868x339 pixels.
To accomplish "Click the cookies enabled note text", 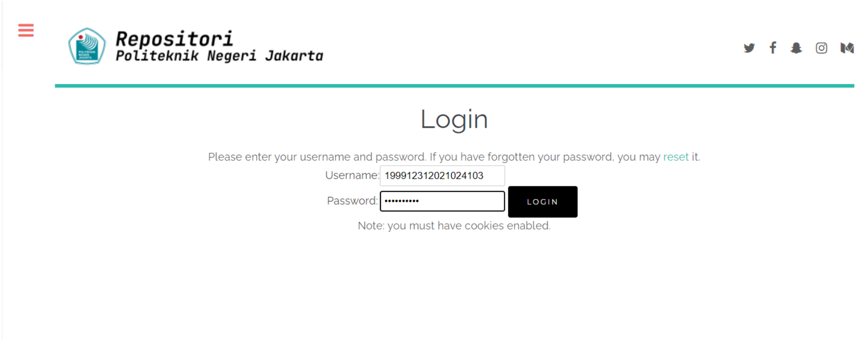I will (x=454, y=225).
